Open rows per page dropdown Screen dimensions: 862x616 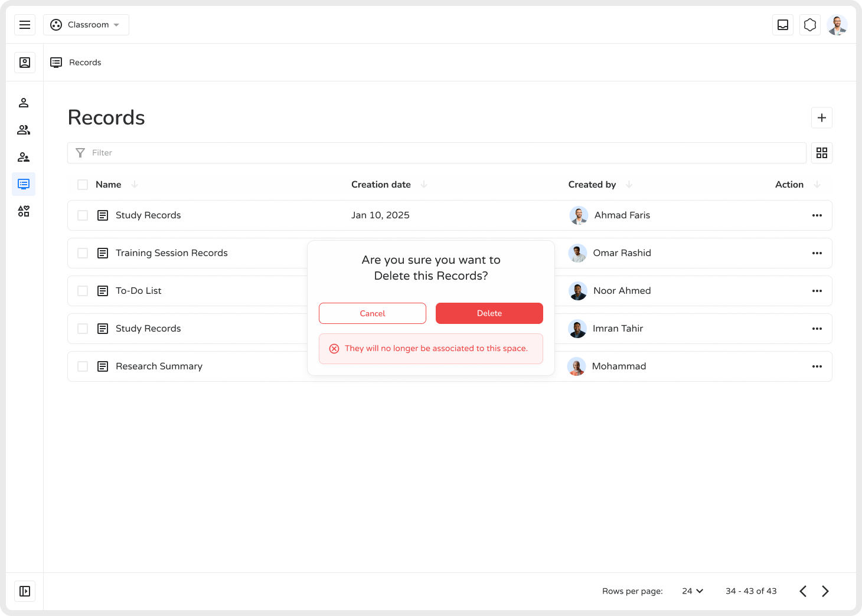[x=693, y=591]
